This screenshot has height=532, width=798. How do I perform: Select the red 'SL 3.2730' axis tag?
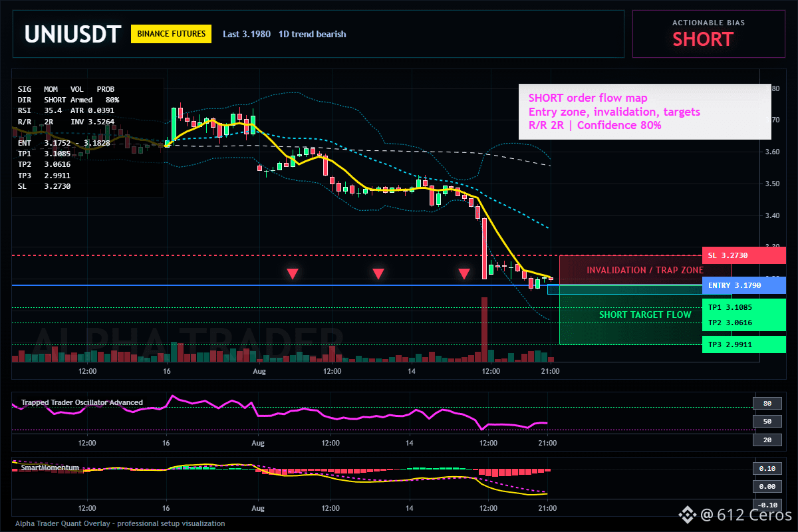tap(744, 255)
